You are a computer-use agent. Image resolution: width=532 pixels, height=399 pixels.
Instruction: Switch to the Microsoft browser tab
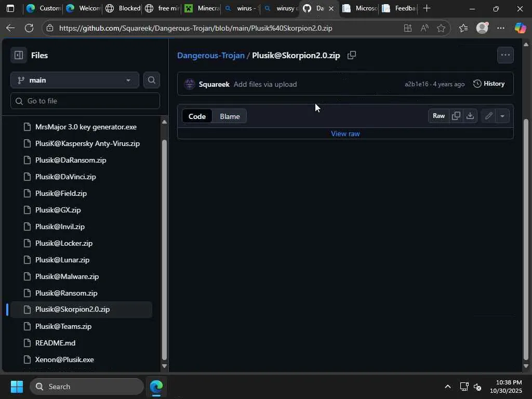[x=360, y=8]
